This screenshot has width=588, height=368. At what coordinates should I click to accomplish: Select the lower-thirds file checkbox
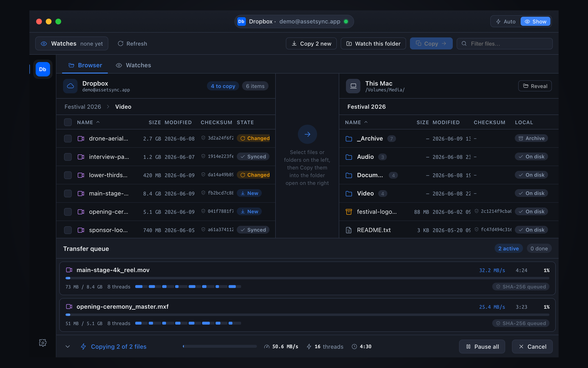click(68, 175)
